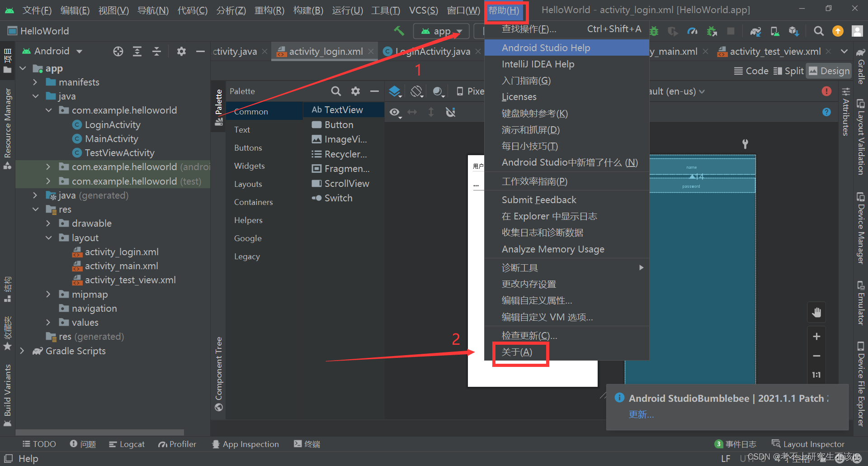
Task: Open the SDK Manager toolbar icon
Action: (x=794, y=31)
